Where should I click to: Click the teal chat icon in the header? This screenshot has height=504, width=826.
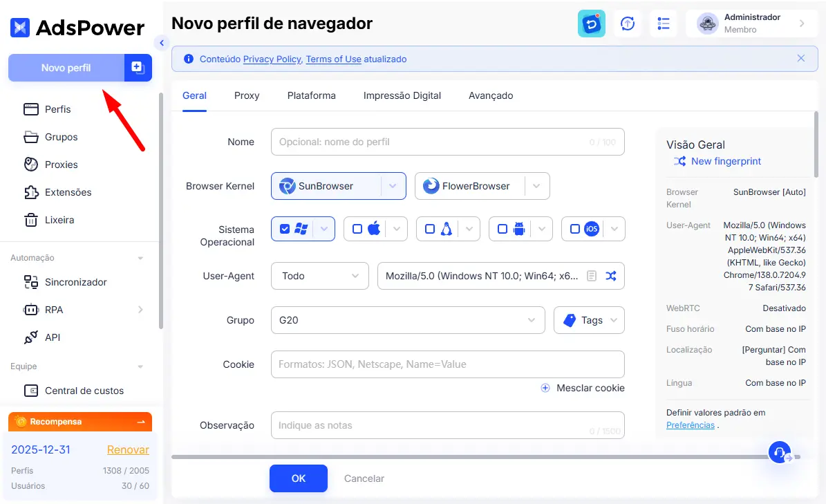pyautogui.click(x=591, y=24)
